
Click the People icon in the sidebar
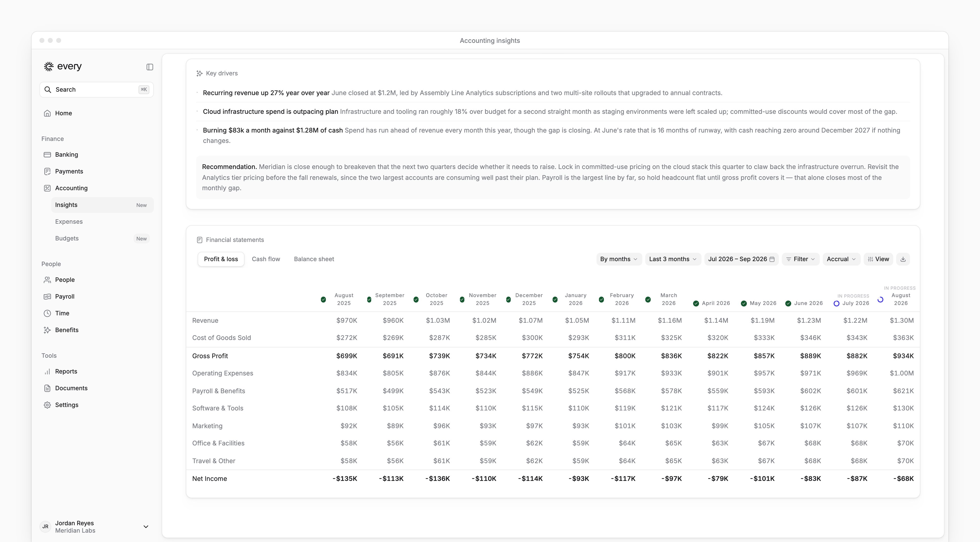pyautogui.click(x=47, y=280)
